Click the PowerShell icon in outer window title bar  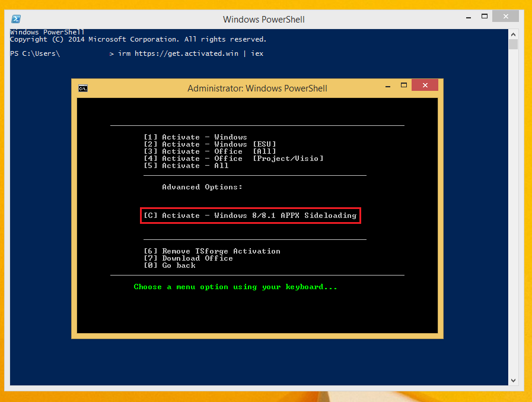tap(16, 19)
